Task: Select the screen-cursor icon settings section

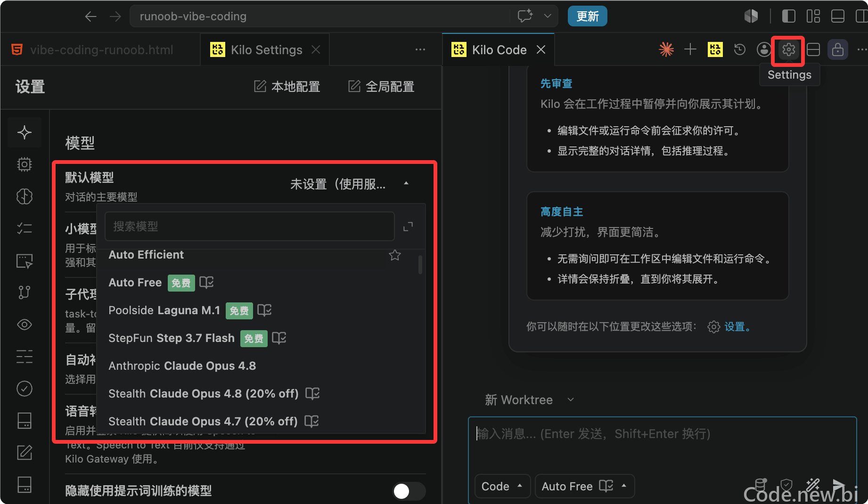Action: pos(25,260)
